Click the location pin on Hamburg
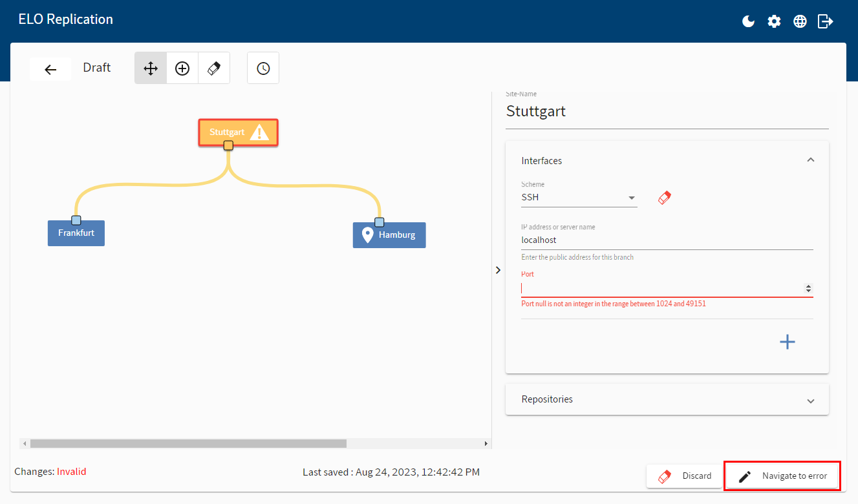The height and width of the screenshot is (504, 858). [367, 235]
